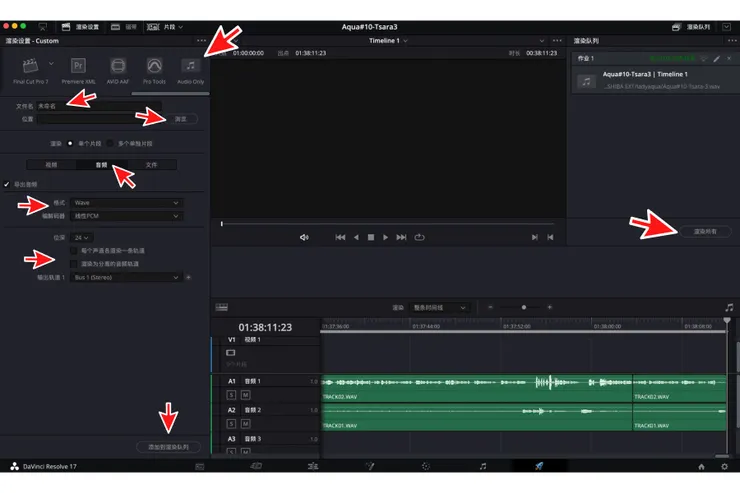Open Project Settings gear icon
The image size is (740, 493).
pos(725,467)
